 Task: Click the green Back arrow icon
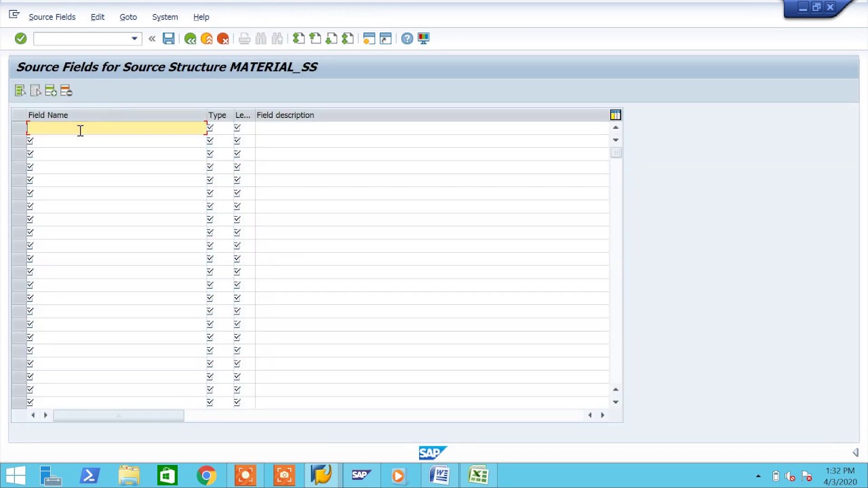coord(190,39)
